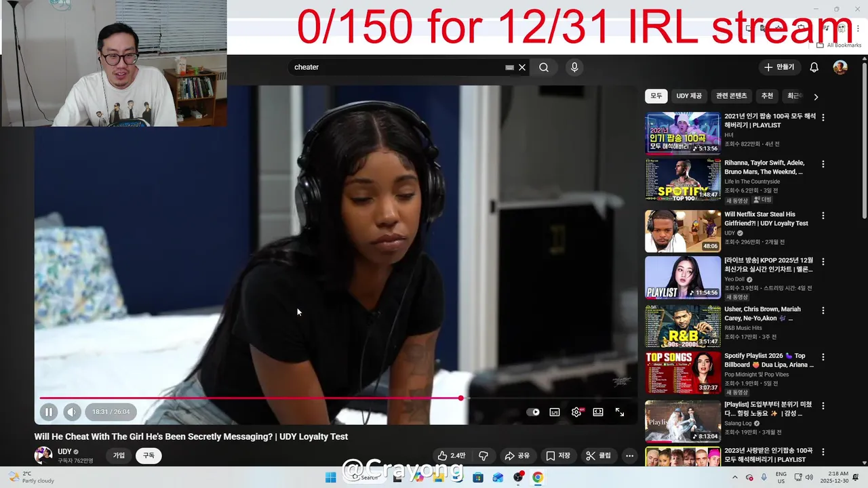Open the on-screen keyboard icon in search box

coord(509,67)
